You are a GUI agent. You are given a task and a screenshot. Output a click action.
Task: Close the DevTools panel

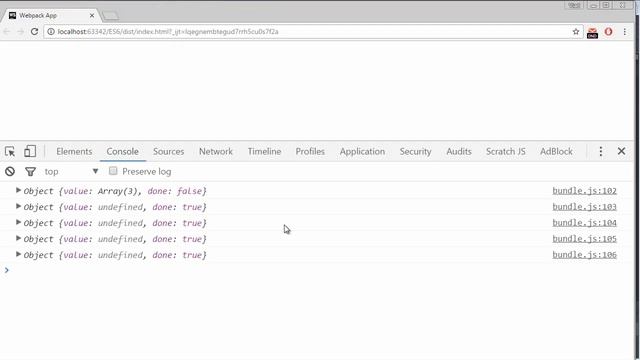pyautogui.click(x=621, y=151)
